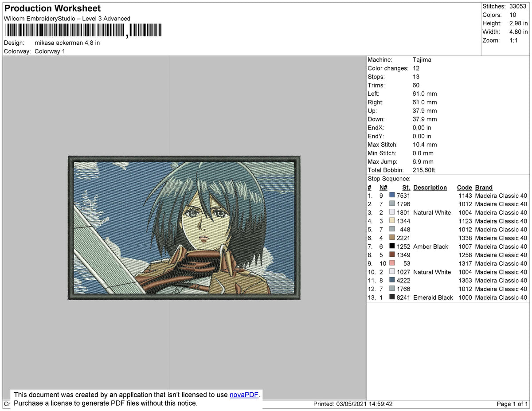Click the Code column header
This screenshot has height=411, width=532.
click(464, 187)
